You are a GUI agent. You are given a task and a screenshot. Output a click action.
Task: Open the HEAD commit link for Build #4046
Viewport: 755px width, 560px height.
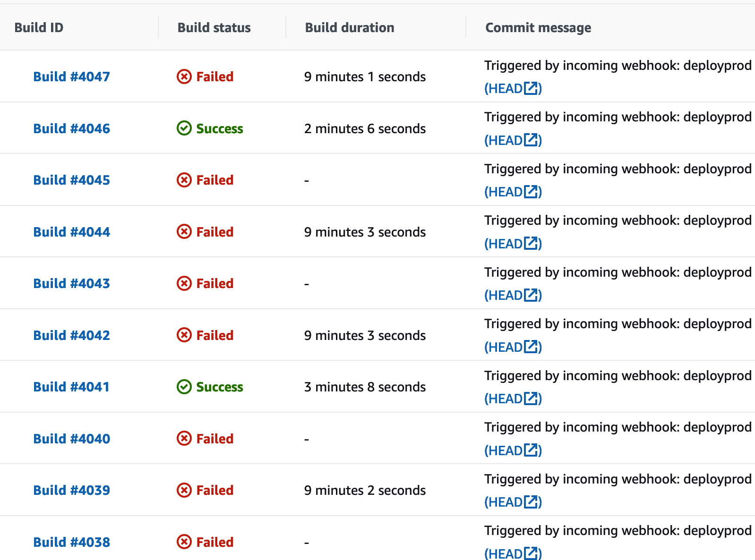506,140
